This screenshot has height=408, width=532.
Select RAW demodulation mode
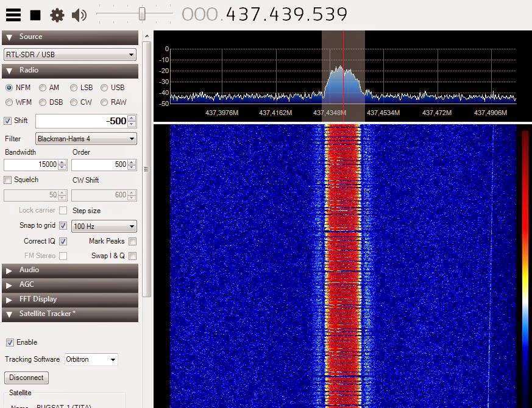pos(104,102)
